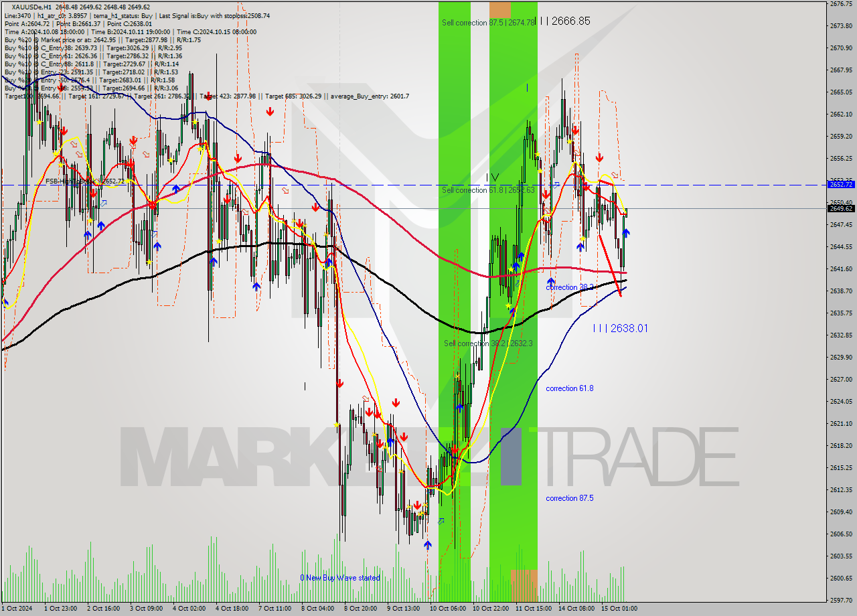The image size is (857, 616).
Task: Select the blue 'correction 38.2' label
Action: click(x=570, y=287)
